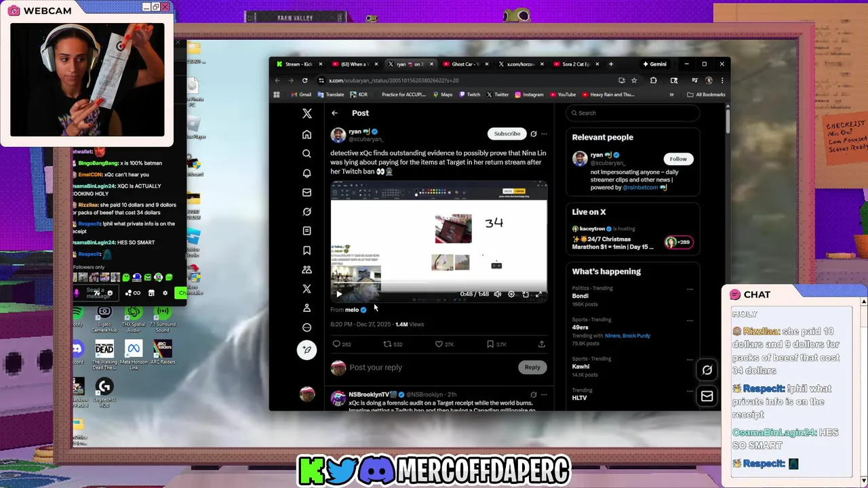Open the Twitch bookmark in the bookmarks bar
The height and width of the screenshot is (488, 868).
(469, 95)
